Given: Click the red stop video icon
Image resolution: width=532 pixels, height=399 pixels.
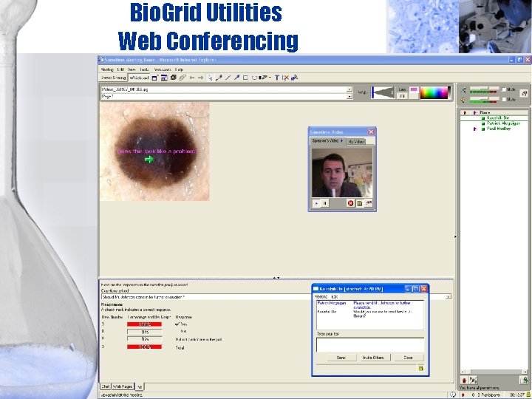Looking at the screenshot, I should coord(350,203).
